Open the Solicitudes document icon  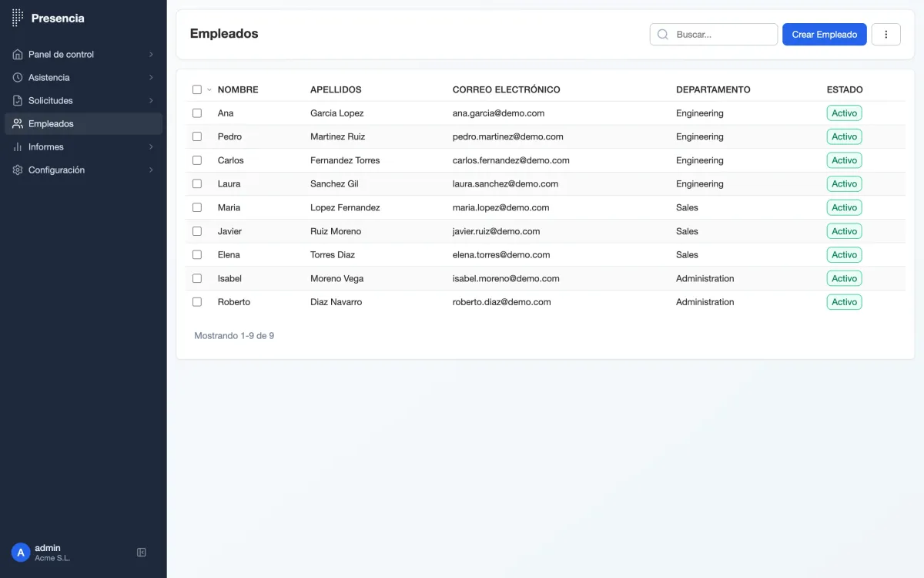click(17, 100)
